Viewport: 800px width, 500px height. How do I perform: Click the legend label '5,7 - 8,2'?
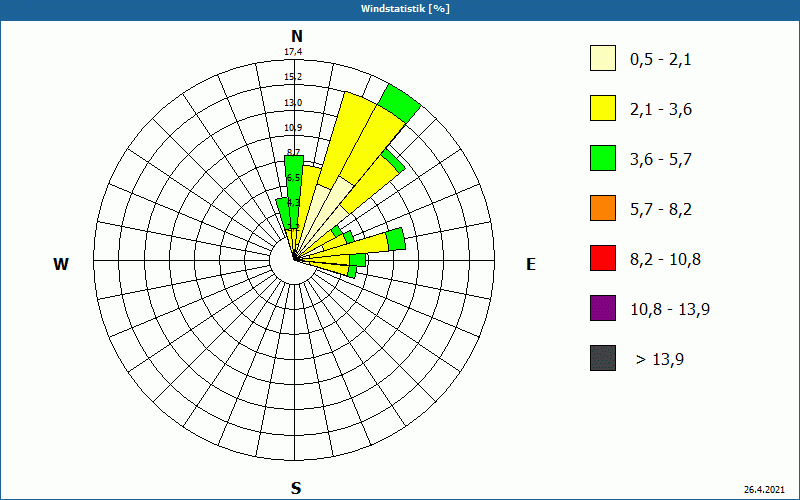[x=661, y=210]
